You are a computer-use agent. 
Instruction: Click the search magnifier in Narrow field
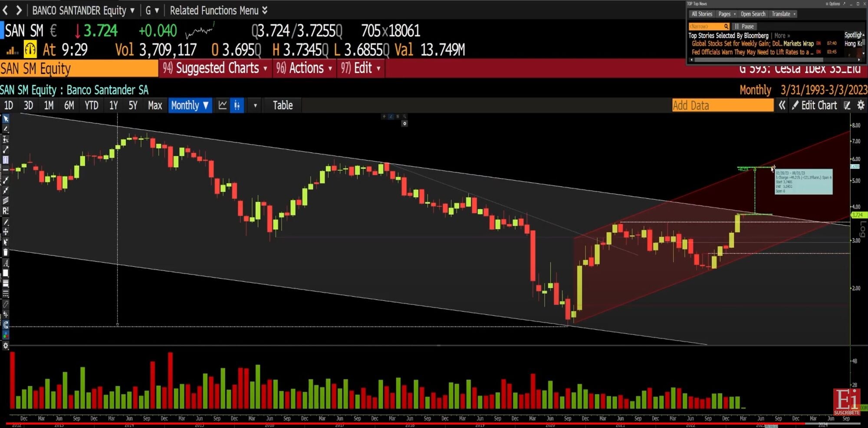point(726,26)
